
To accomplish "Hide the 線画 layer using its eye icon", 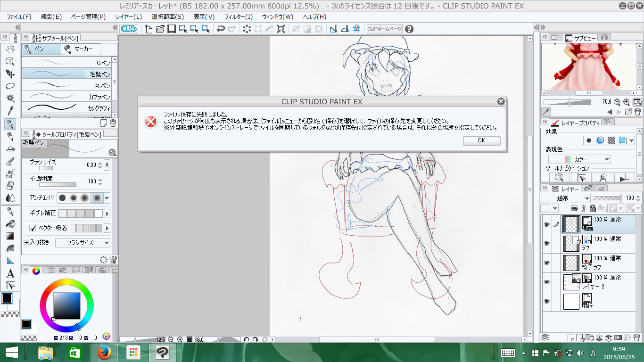I will coord(547,225).
